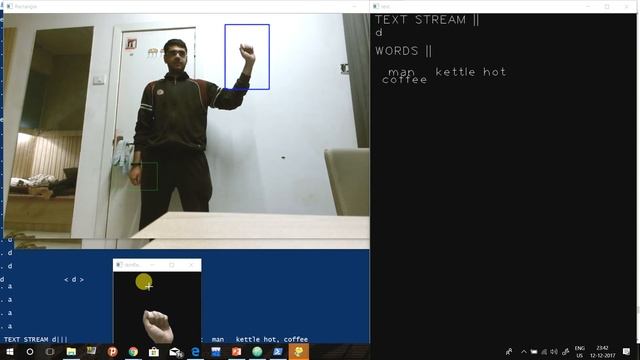Click the Cortana search circle icon
The width and height of the screenshot is (640, 360).
coord(30,351)
